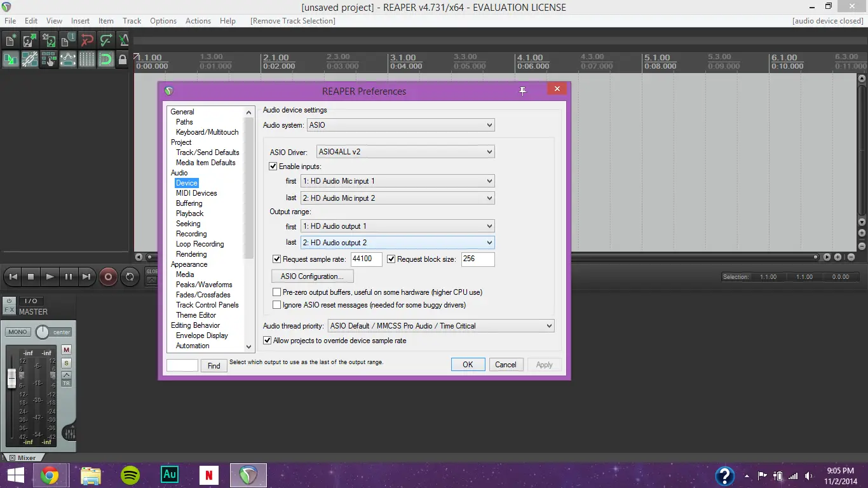This screenshot has width=868, height=488.
Task: Toggle the metronome toolbar icon
Action: (x=123, y=40)
